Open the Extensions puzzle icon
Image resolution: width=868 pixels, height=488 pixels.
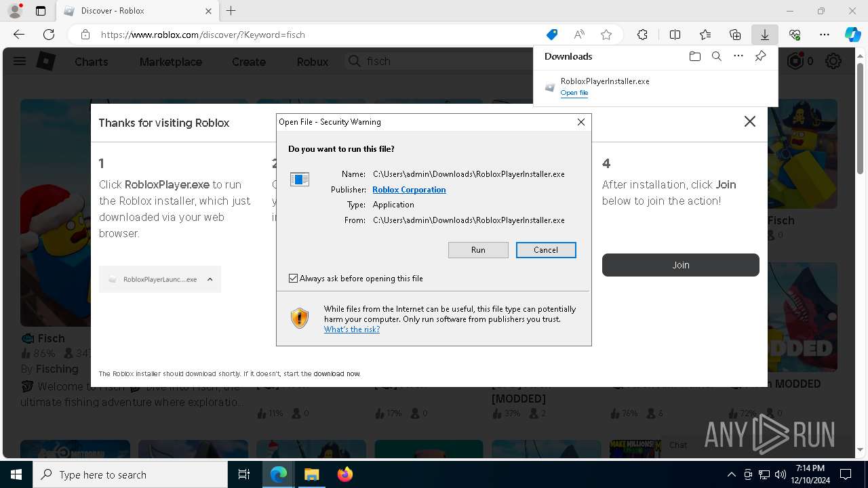pos(642,35)
